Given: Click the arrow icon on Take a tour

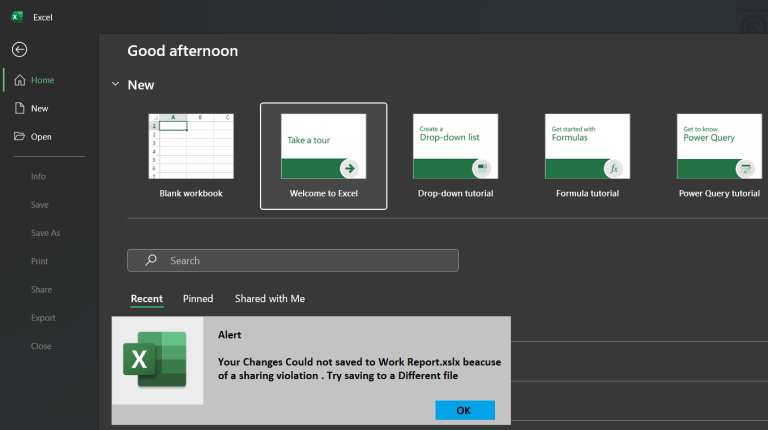Looking at the screenshot, I should (x=350, y=168).
